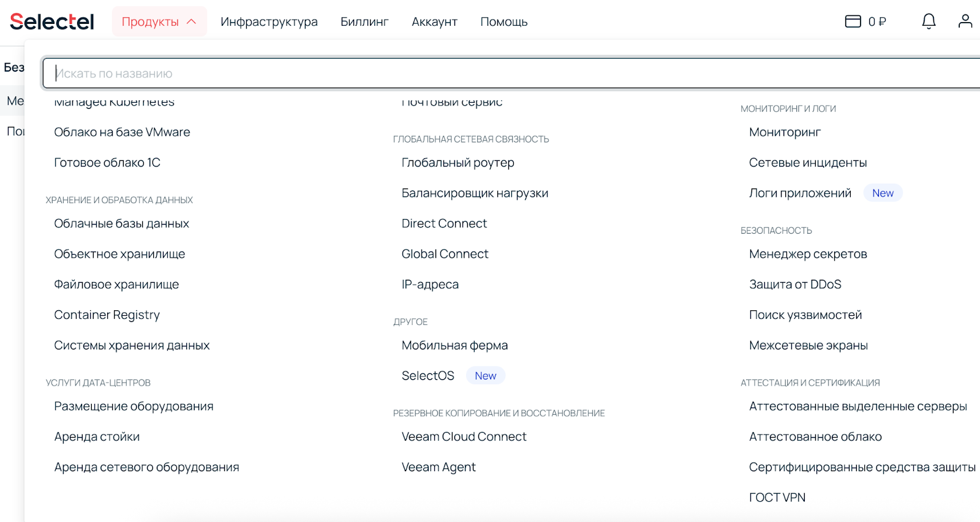Open Межсетевые экраны
The image size is (980, 522).
tap(809, 345)
